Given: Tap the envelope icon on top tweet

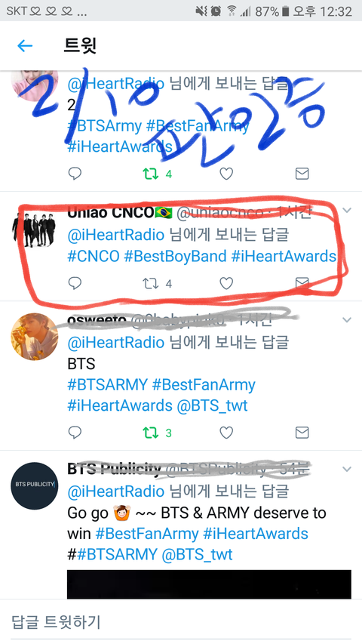Looking at the screenshot, I should click(x=302, y=174).
